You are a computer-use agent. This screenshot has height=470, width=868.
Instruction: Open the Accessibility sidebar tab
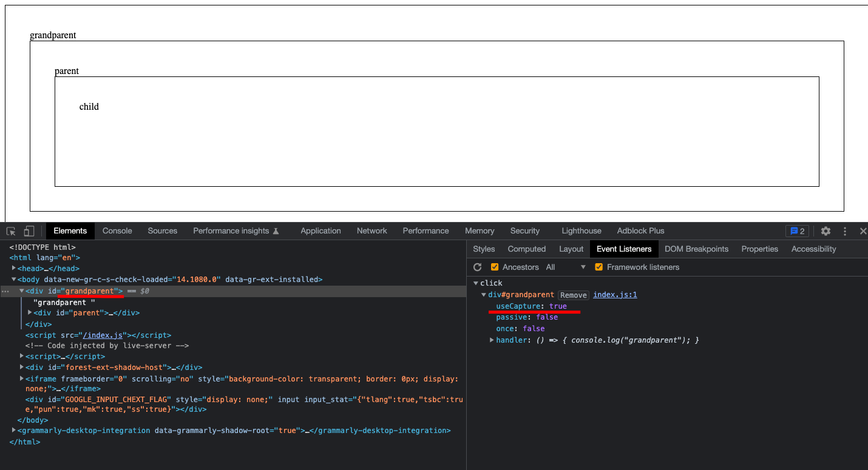pyautogui.click(x=813, y=249)
